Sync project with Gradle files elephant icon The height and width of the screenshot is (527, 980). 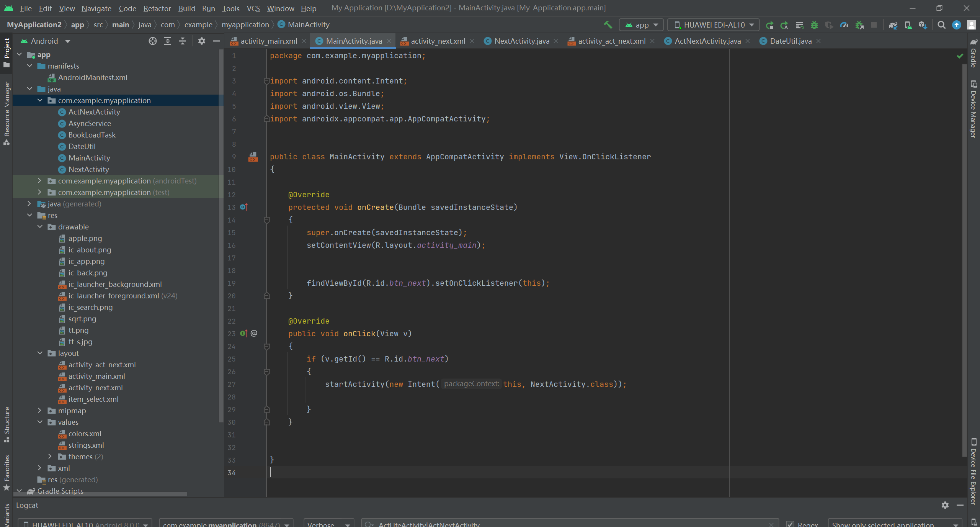[x=893, y=25]
